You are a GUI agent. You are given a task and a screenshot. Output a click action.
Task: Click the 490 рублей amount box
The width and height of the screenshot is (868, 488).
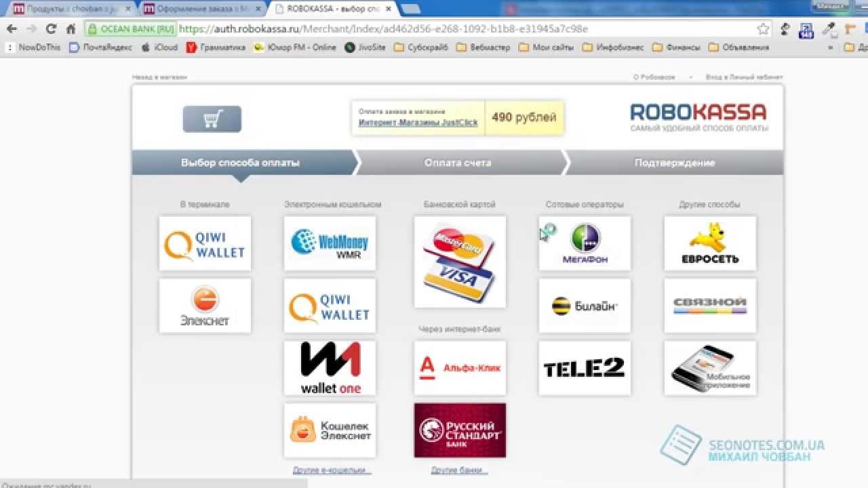point(524,117)
